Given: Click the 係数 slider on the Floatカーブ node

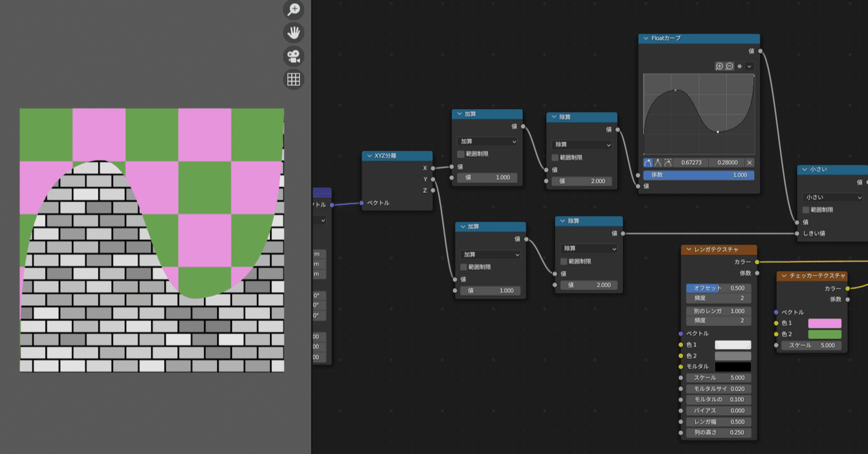Looking at the screenshot, I should pyautogui.click(x=698, y=175).
